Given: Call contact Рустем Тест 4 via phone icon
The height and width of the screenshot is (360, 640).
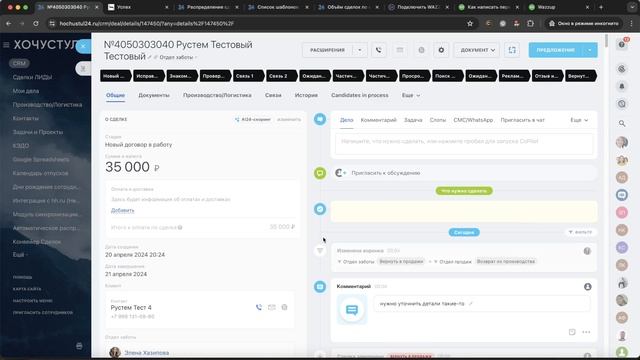Looking at the screenshot, I should pyautogui.click(x=259, y=307).
